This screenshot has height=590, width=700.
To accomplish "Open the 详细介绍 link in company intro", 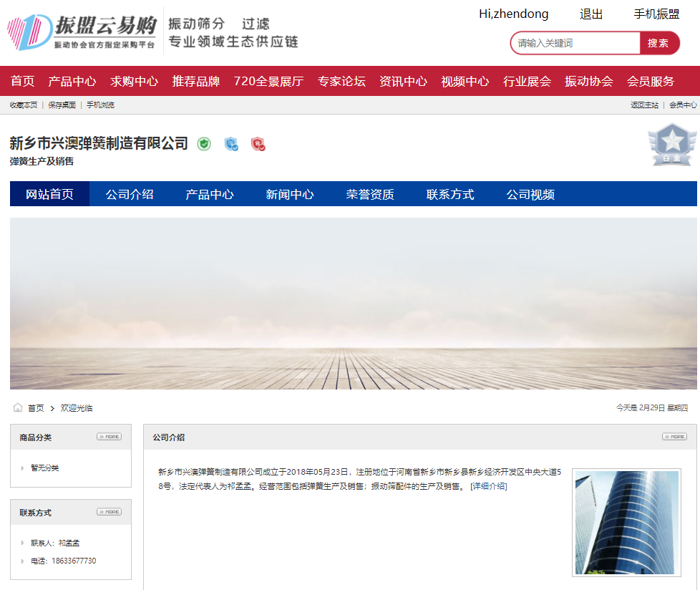I will point(488,486).
